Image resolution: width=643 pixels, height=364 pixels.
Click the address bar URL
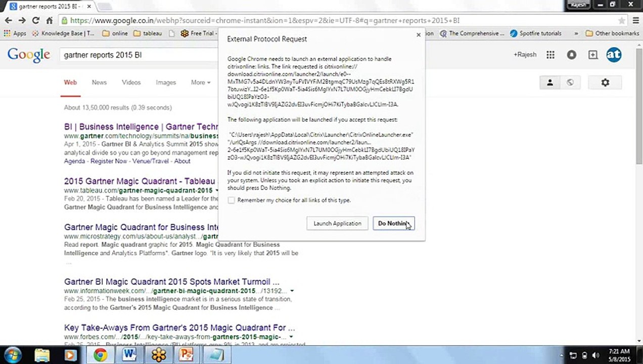pyautogui.click(x=264, y=21)
